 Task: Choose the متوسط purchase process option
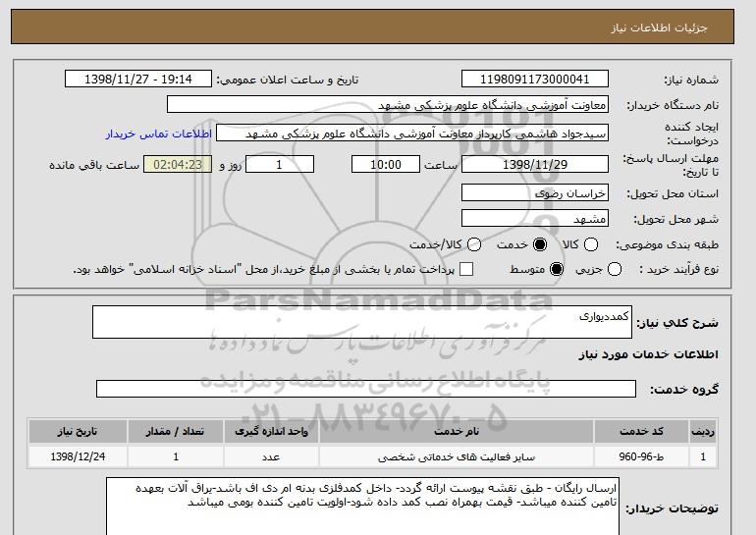click(x=557, y=269)
